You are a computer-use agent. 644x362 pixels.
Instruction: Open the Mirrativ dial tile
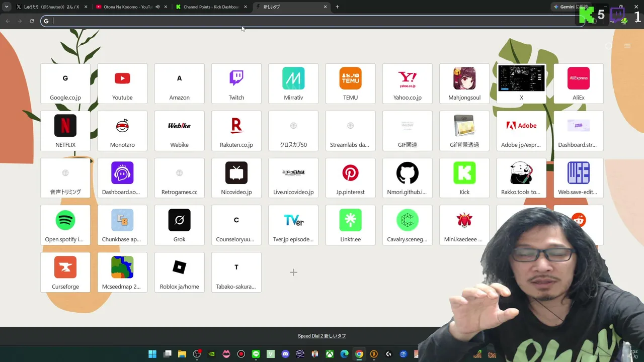pyautogui.click(x=293, y=83)
